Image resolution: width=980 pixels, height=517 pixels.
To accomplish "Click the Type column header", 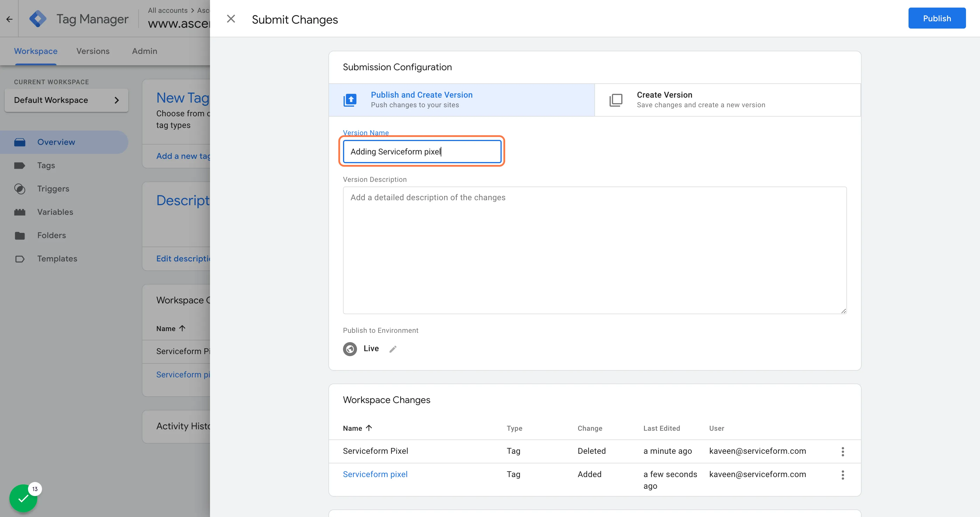I will tap(514, 428).
